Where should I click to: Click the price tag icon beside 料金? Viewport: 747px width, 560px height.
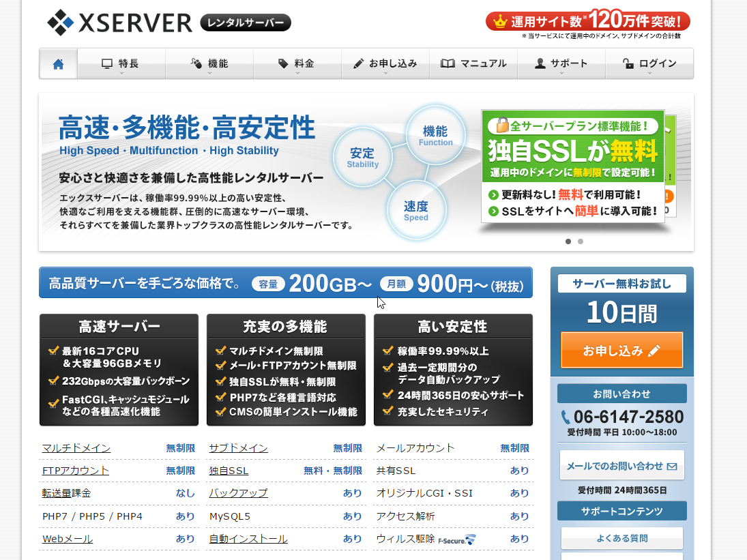coord(283,63)
